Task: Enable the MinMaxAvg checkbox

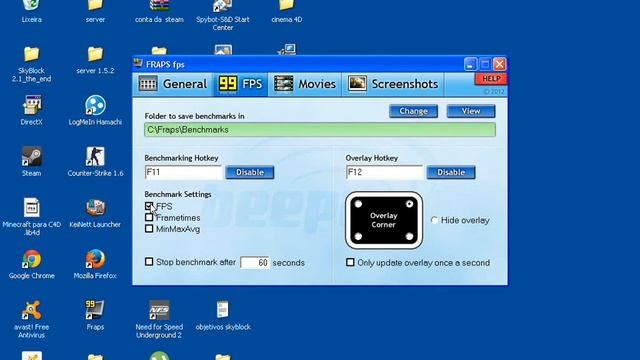Action: (x=149, y=229)
